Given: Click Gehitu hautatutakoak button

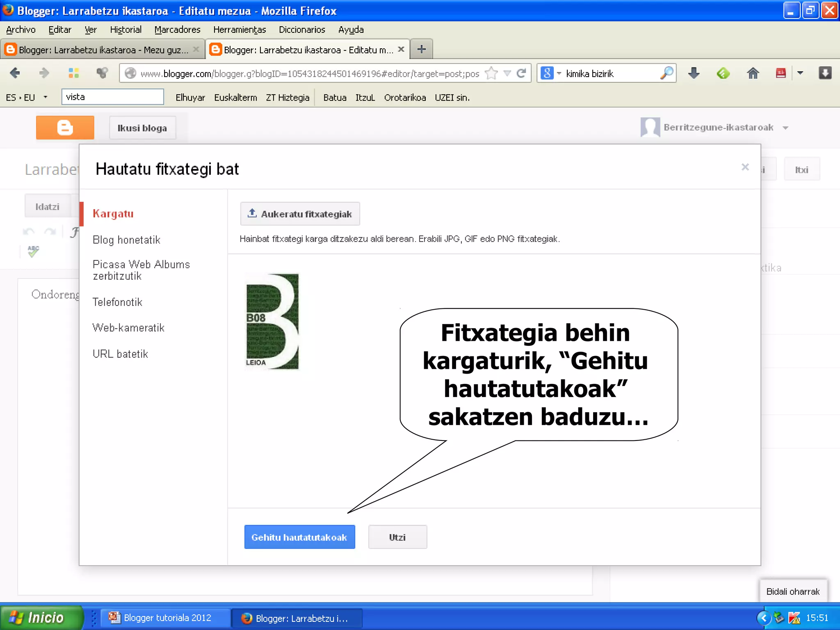Looking at the screenshot, I should 299,537.
